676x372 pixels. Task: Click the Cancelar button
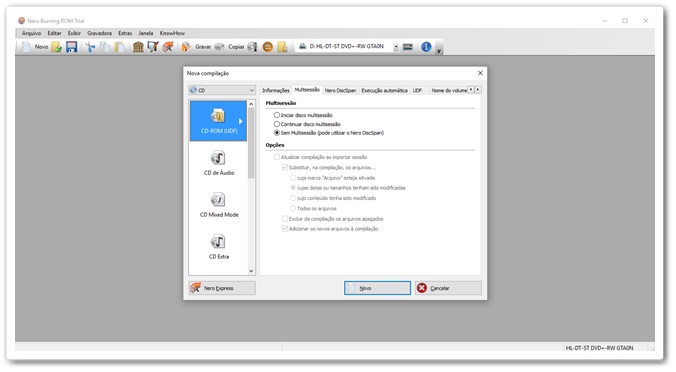point(448,288)
